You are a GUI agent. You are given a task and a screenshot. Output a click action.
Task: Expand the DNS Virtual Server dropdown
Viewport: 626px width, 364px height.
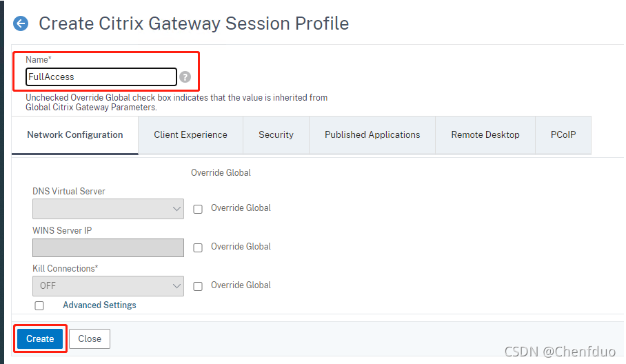pyautogui.click(x=108, y=209)
